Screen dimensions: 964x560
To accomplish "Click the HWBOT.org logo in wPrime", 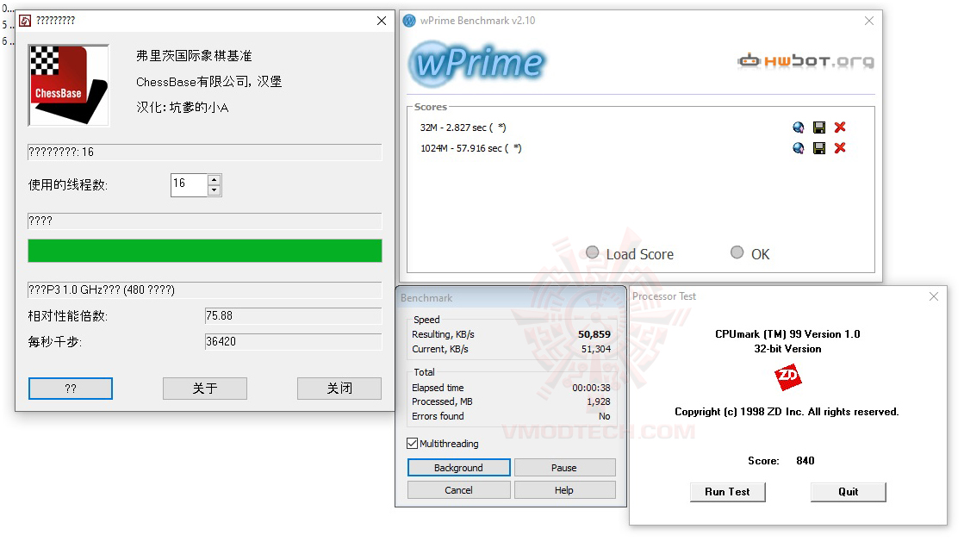I will [806, 61].
